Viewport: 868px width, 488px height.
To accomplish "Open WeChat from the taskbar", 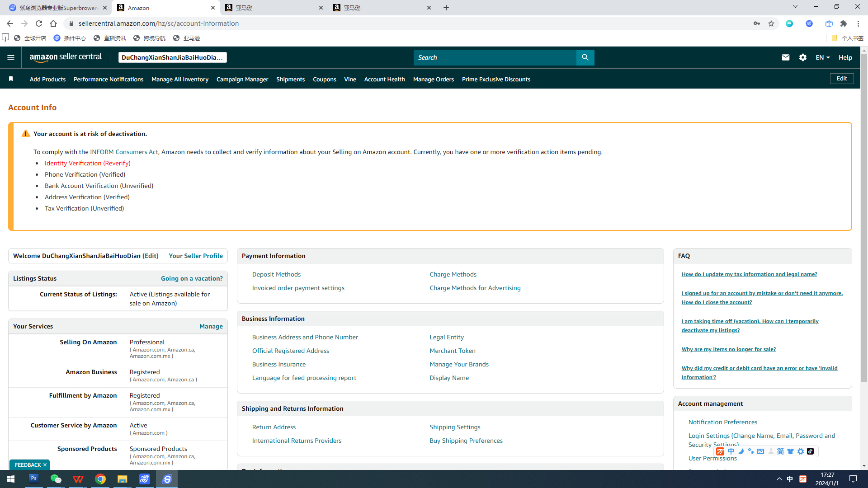I will tap(56, 479).
